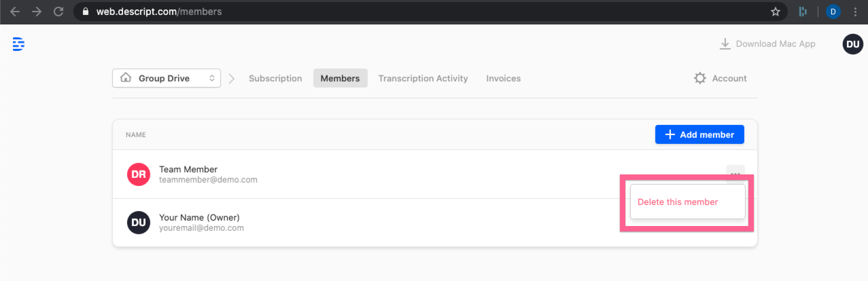This screenshot has width=868, height=281.
Task: Expand the Group Drive dropdown
Action: 167,78
